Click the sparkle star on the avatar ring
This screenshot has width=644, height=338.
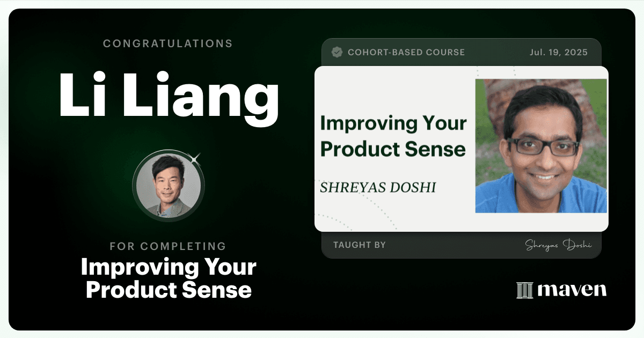pyautogui.click(x=196, y=158)
